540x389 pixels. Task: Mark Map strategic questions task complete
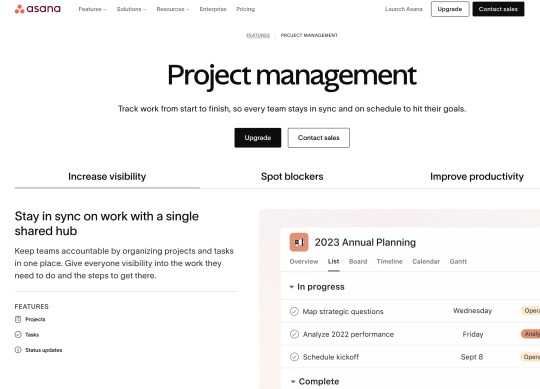pos(294,312)
